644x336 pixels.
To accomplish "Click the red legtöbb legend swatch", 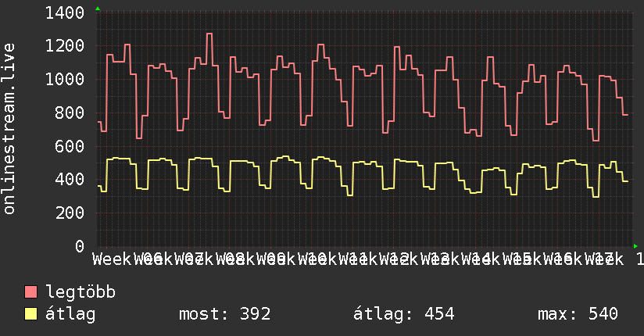I will pos(30,292).
